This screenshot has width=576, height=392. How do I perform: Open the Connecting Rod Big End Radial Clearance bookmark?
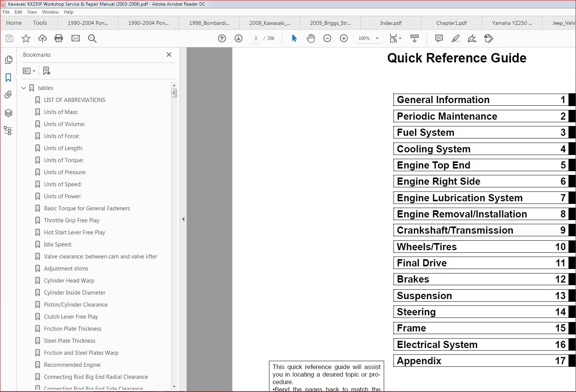click(x=96, y=377)
